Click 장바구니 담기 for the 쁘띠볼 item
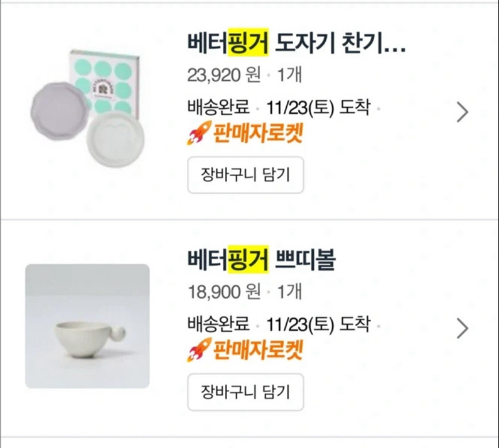Image resolution: width=499 pixels, height=448 pixels. 246,392
